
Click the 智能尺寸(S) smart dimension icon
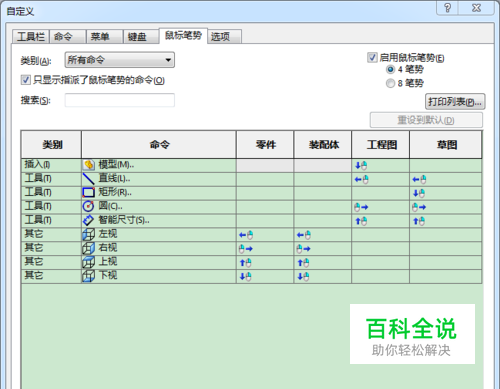click(x=88, y=220)
